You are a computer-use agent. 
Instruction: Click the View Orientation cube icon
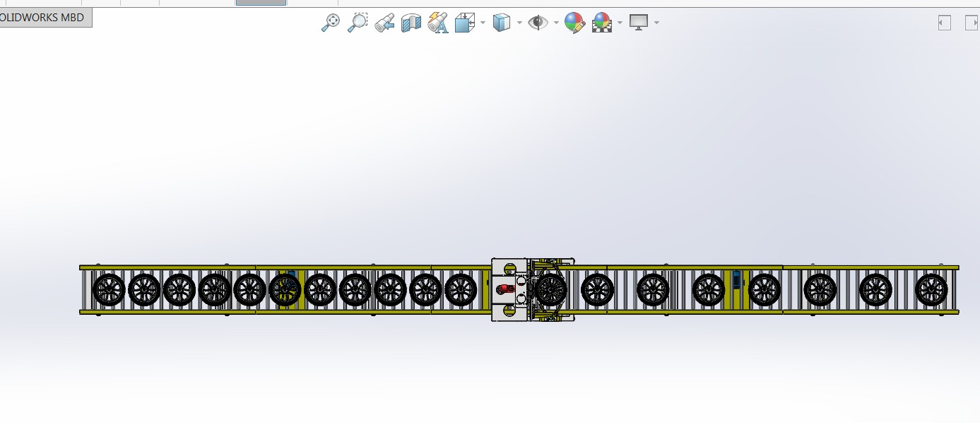[464, 23]
